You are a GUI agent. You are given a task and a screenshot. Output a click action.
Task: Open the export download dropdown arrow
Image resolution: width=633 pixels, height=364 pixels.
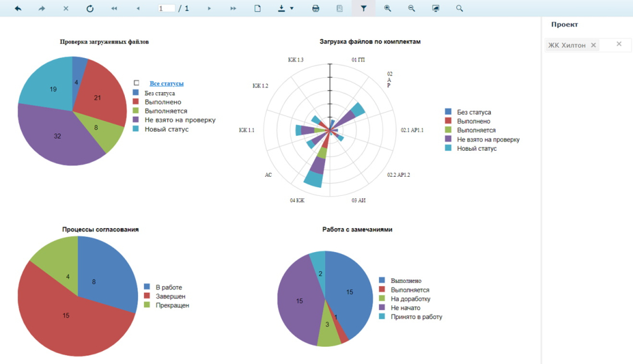click(x=291, y=9)
